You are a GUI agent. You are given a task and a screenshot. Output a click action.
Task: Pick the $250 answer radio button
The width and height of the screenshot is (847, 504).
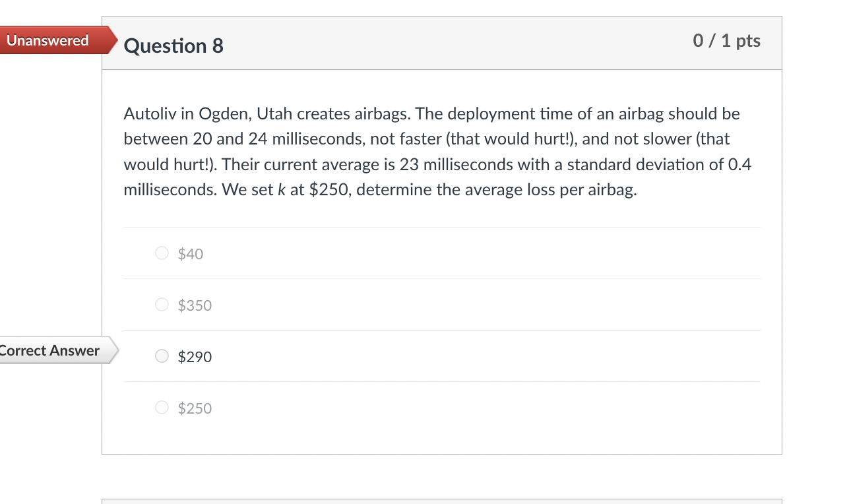162,408
